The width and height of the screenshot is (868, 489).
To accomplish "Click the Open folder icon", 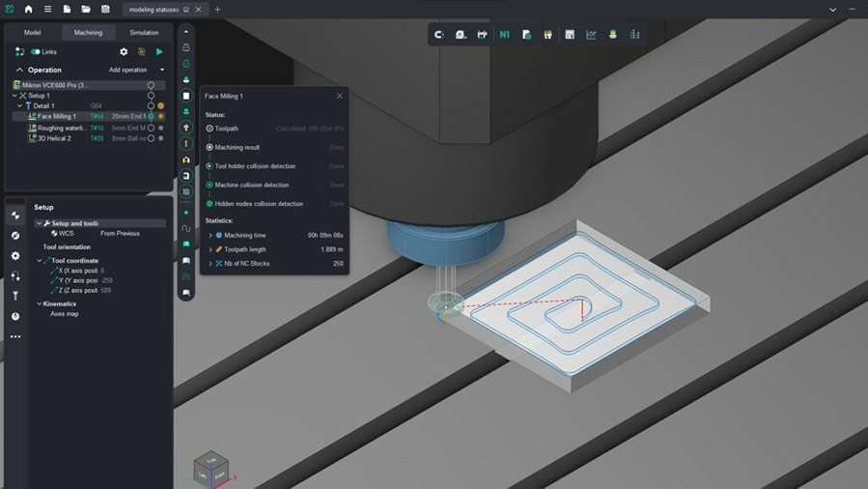I will tap(86, 10).
